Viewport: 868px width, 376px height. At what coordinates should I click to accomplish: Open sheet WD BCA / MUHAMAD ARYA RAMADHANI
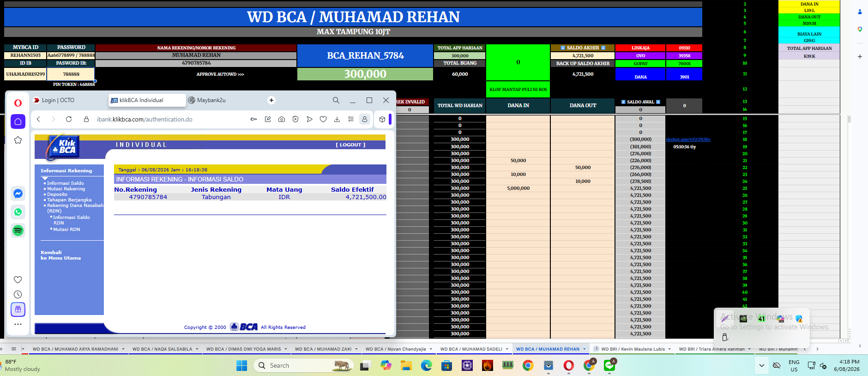tap(75, 349)
